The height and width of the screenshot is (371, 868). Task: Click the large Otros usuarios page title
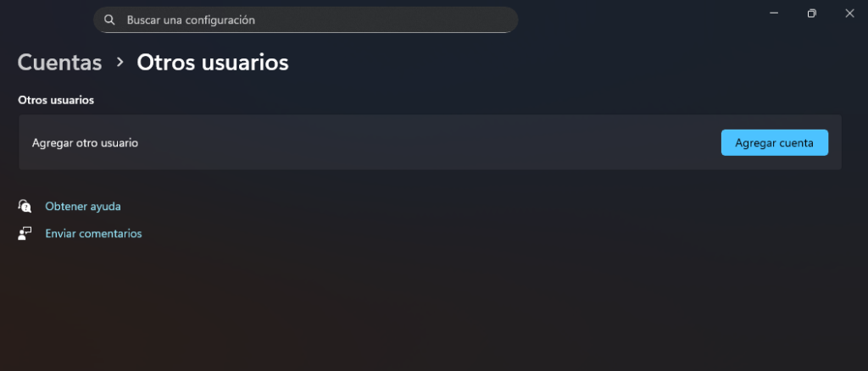click(213, 63)
